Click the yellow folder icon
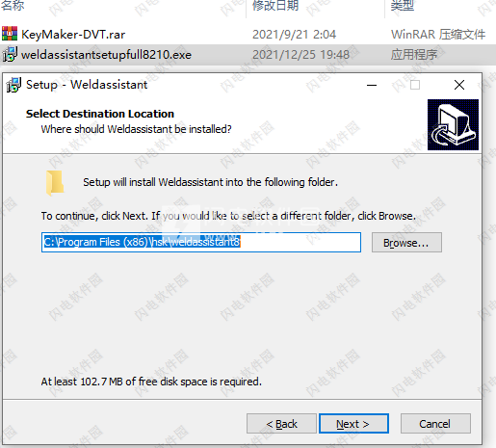The height and width of the screenshot is (448, 496). (x=55, y=183)
